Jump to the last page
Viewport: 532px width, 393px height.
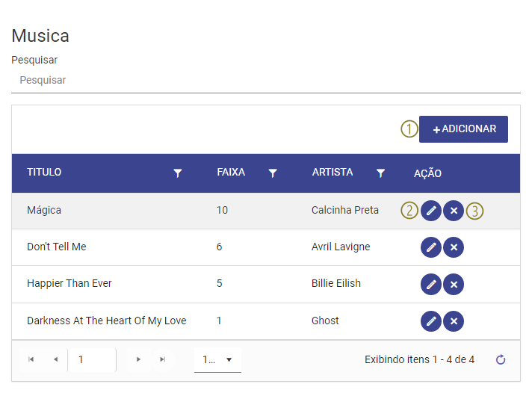pyautogui.click(x=163, y=359)
